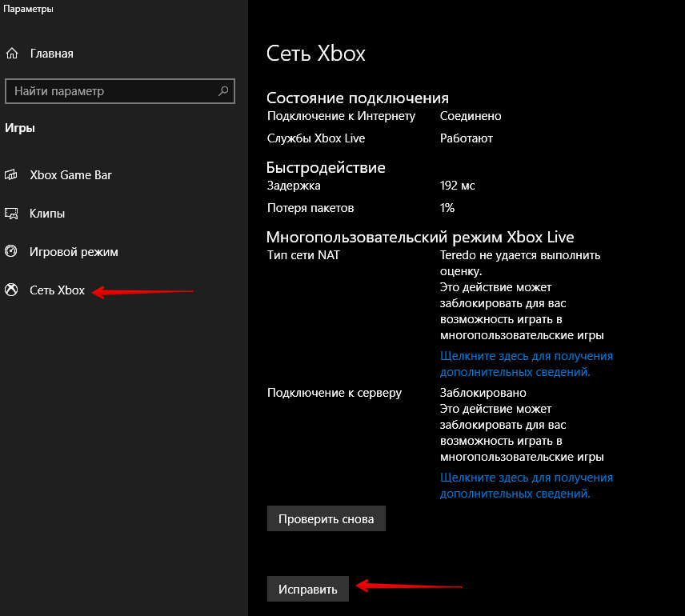This screenshot has width=685, height=616.
Task: Click the Подключение к серверу label
Action: (x=334, y=393)
